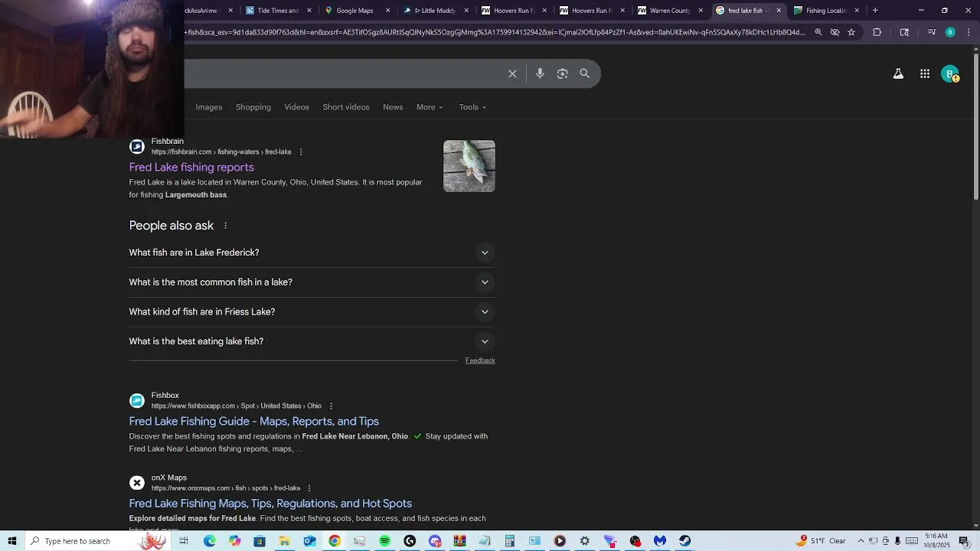
Task: Click the browser address bar URL
Action: pyautogui.click(x=495, y=32)
